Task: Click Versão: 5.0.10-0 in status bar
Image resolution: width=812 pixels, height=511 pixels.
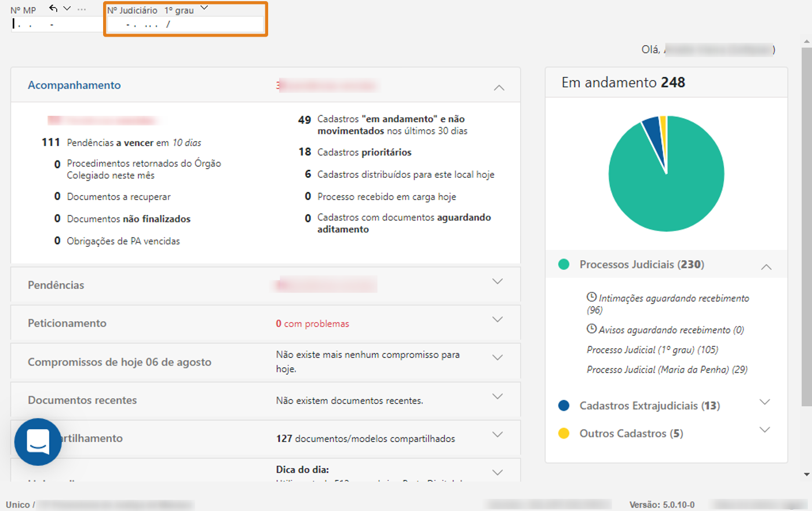Action: tap(662, 505)
